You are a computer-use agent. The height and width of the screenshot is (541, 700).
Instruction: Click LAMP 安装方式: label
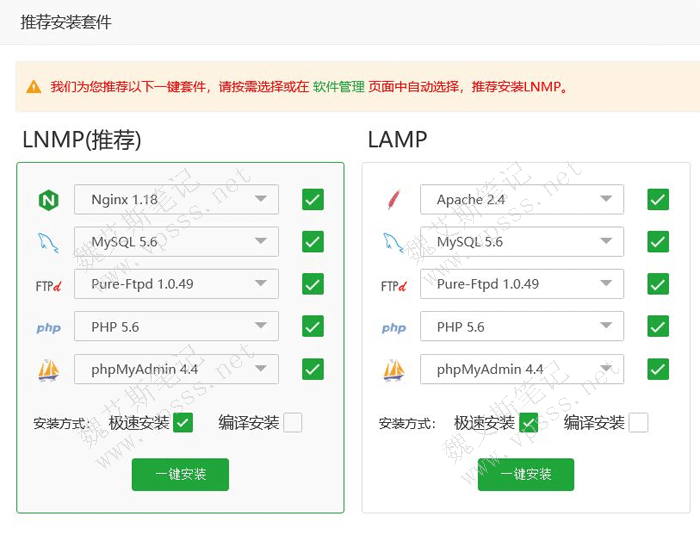click(x=407, y=424)
